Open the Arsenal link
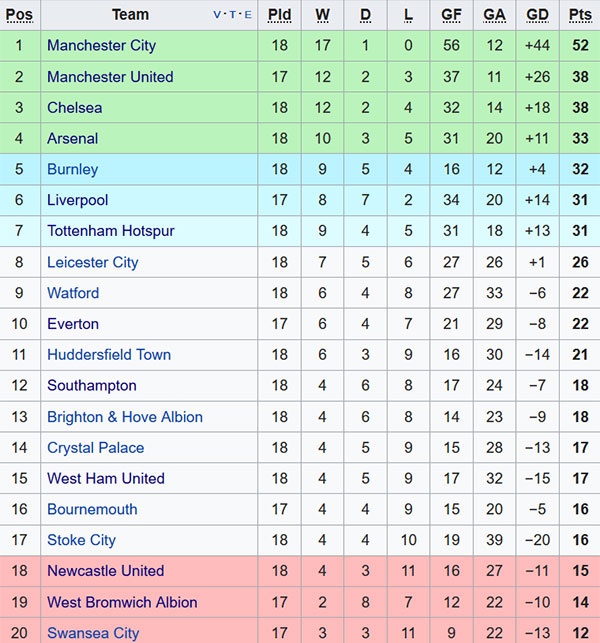600x643 pixels. (72, 139)
